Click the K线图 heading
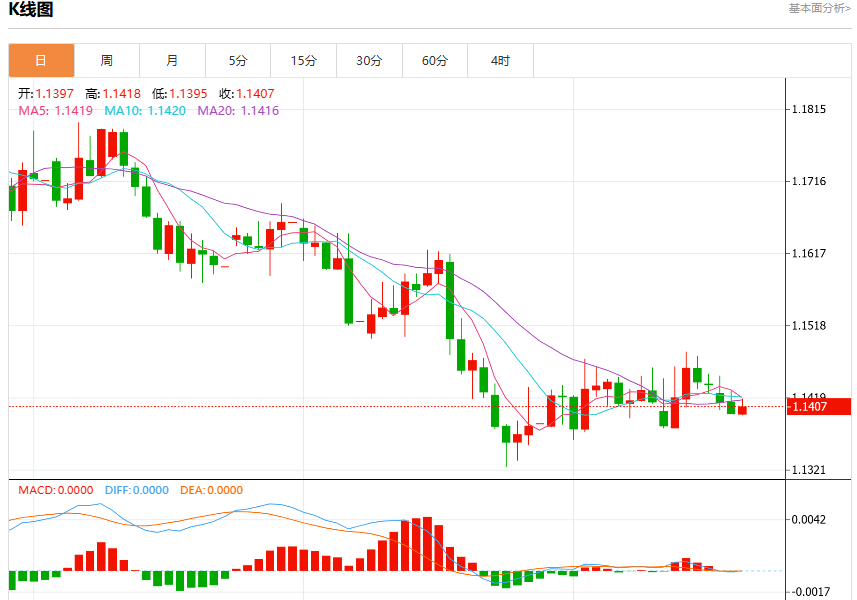The width and height of the screenshot is (857, 600). point(31,9)
